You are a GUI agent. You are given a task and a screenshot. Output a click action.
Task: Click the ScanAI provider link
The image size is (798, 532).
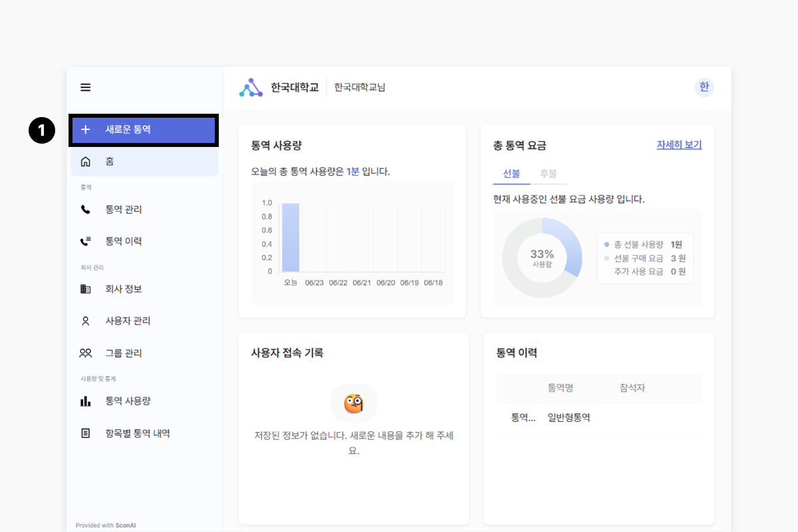coord(126,525)
